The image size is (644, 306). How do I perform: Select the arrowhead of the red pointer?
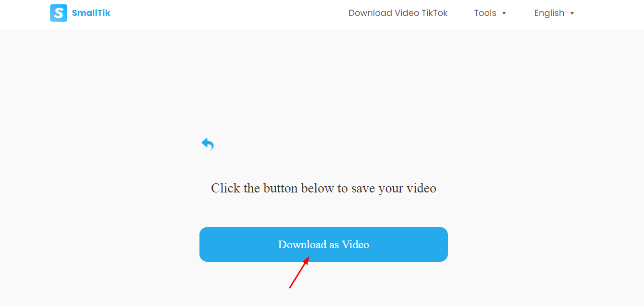[307, 260]
